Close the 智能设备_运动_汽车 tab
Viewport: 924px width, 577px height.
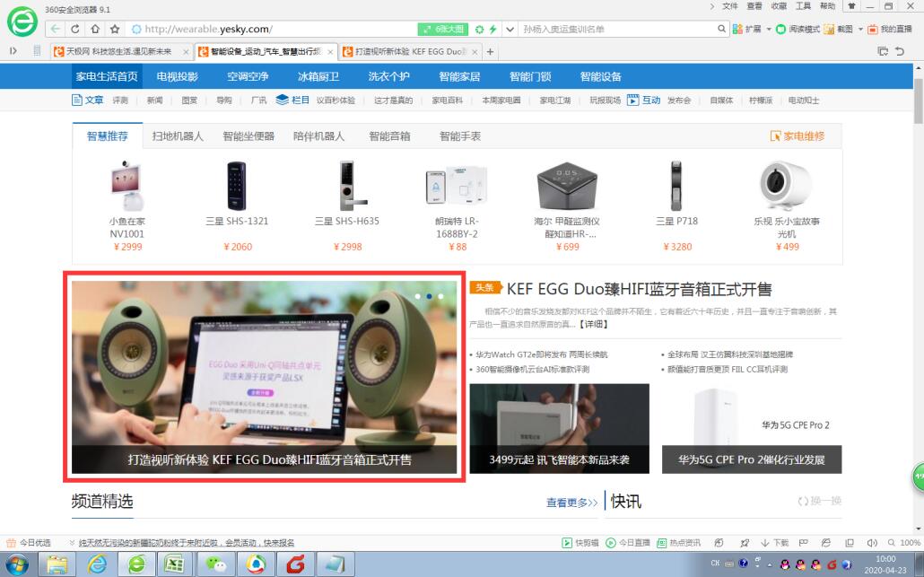(x=330, y=52)
